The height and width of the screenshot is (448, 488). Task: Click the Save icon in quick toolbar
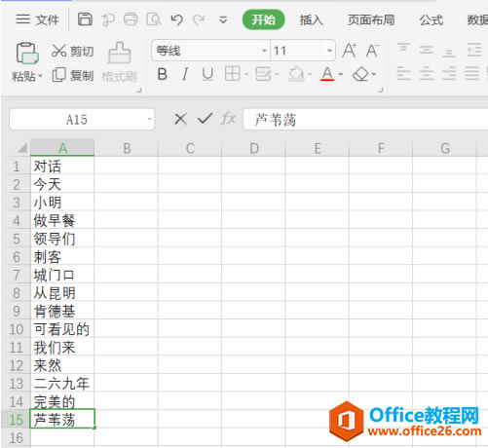tap(85, 19)
